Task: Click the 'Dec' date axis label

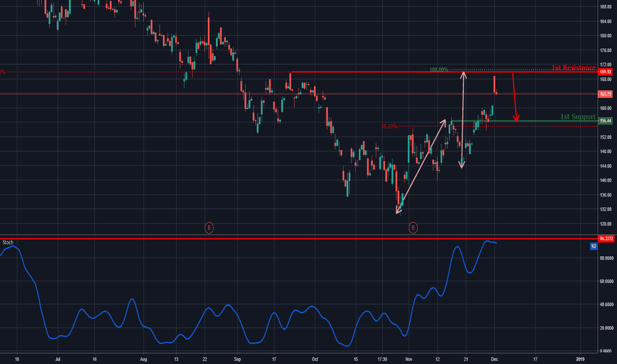Action: click(495, 359)
